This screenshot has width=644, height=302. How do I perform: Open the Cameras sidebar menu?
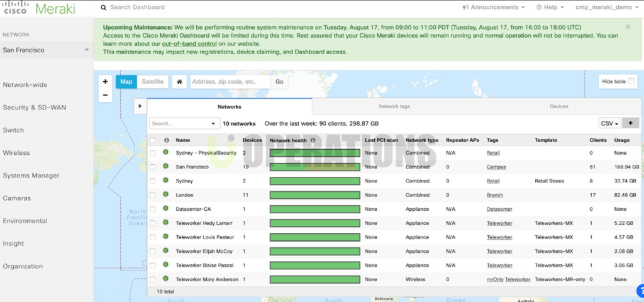pos(17,198)
